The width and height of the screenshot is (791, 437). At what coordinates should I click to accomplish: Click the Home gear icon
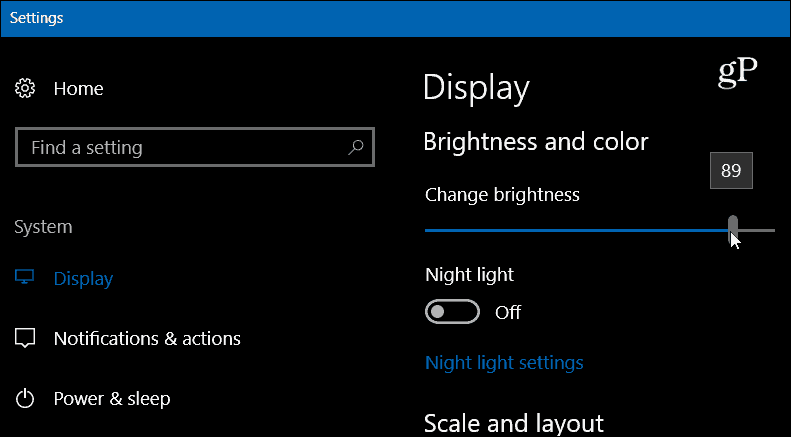pos(25,88)
